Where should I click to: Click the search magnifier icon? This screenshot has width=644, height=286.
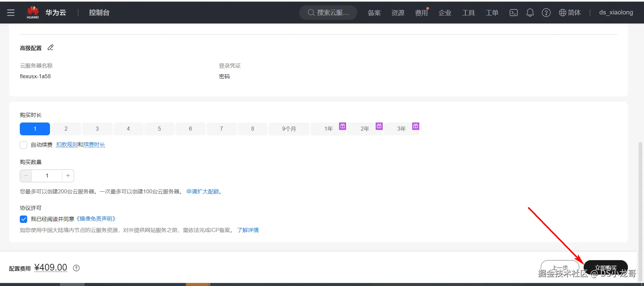click(x=311, y=13)
